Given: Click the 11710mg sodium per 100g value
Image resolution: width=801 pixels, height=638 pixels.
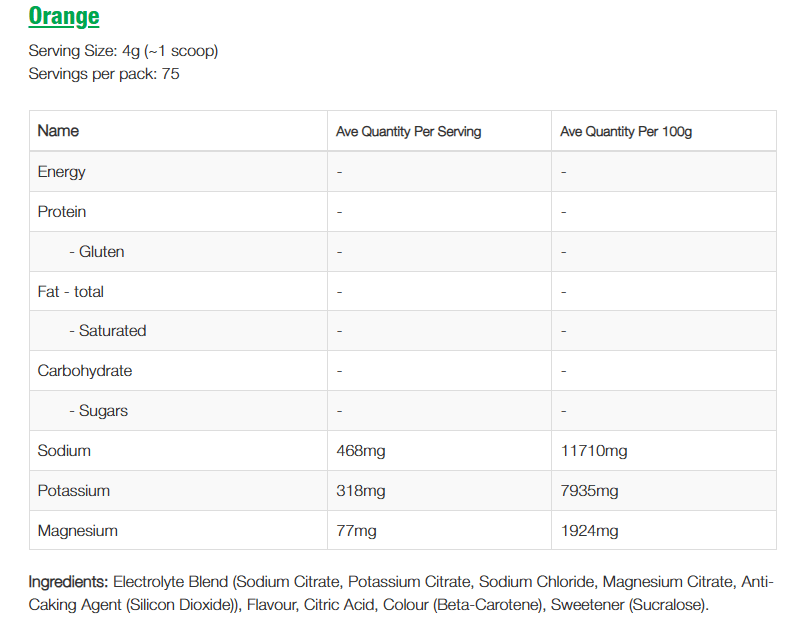Looking at the screenshot, I should click(x=594, y=451).
